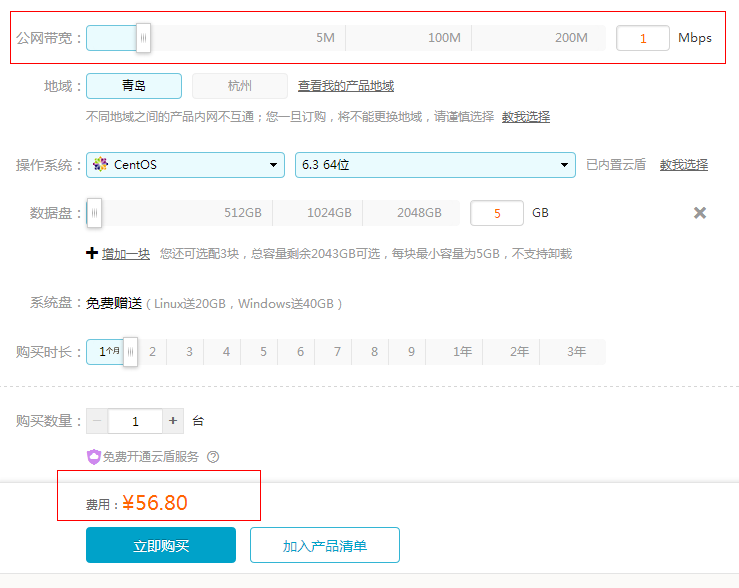Select 杭州 region option

click(x=240, y=86)
